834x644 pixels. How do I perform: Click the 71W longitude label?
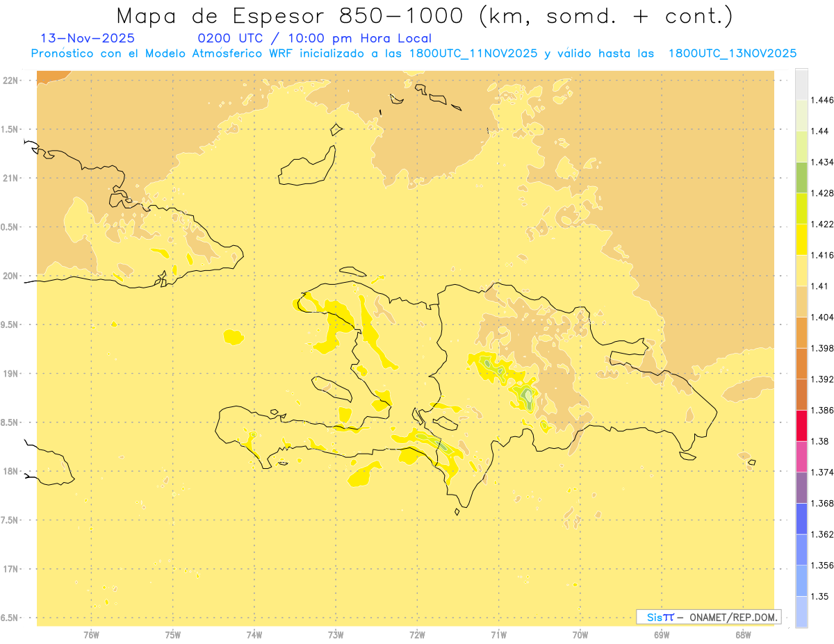pyautogui.click(x=498, y=634)
